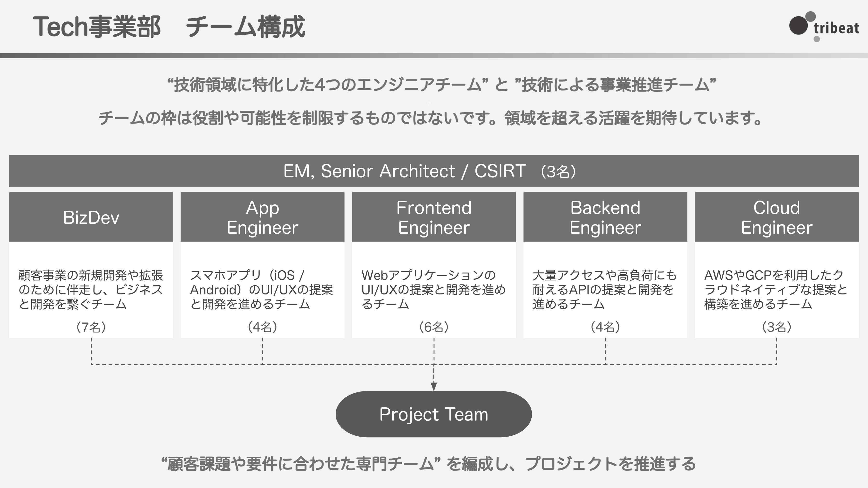Viewport: 868px width, 488px height.
Task: Click the (6名) count under Frontend Engineer
Action: [434, 327]
